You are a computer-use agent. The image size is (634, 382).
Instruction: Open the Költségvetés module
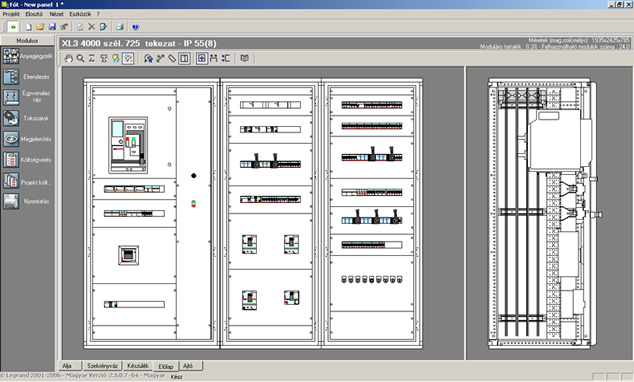[x=27, y=160]
